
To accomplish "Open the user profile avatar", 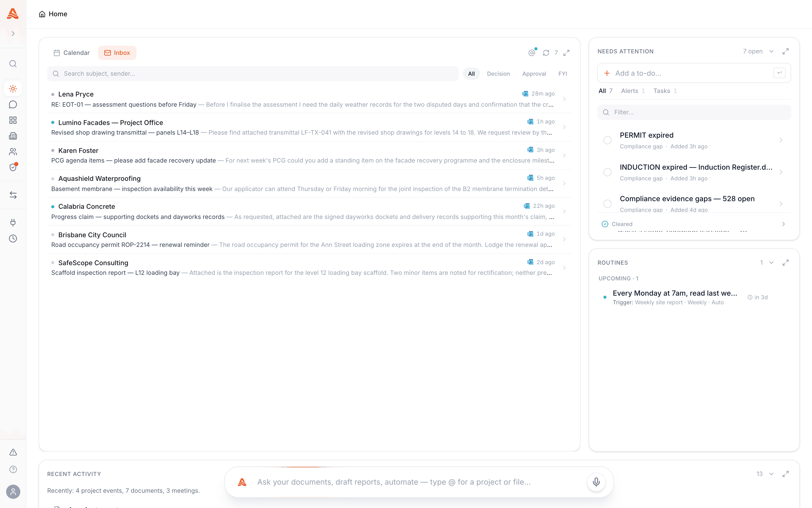I will pyautogui.click(x=13, y=492).
